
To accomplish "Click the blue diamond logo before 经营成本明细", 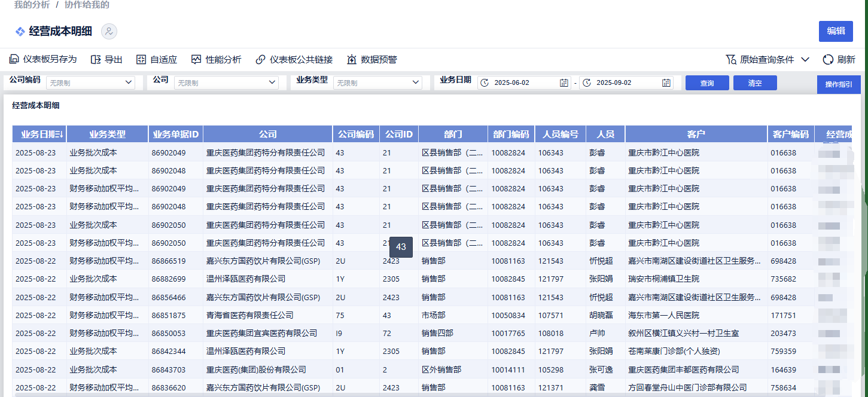I will click(x=20, y=31).
